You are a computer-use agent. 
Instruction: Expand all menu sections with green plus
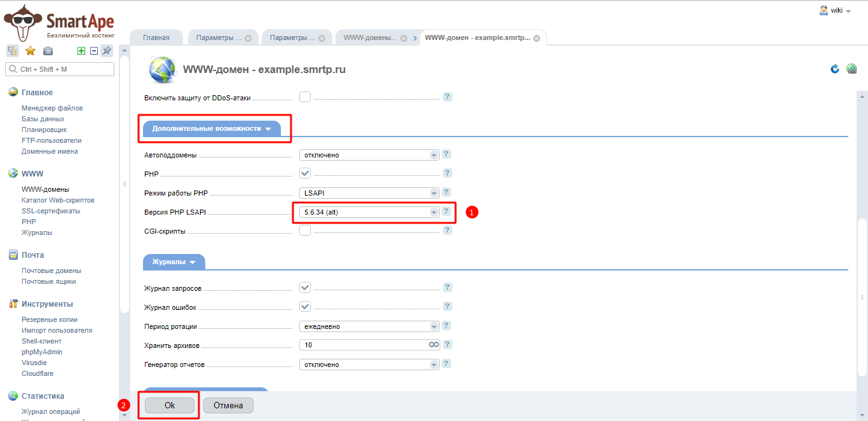tap(81, 51)
